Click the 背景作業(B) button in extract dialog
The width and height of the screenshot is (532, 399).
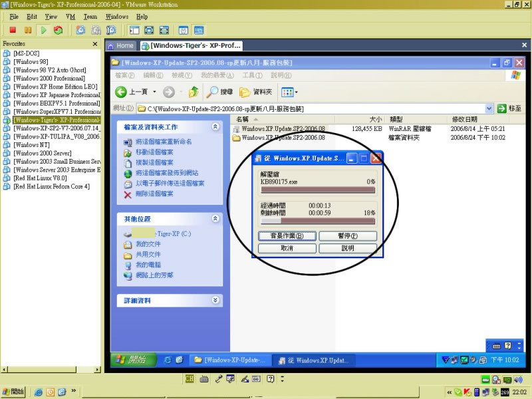[287, 236]
